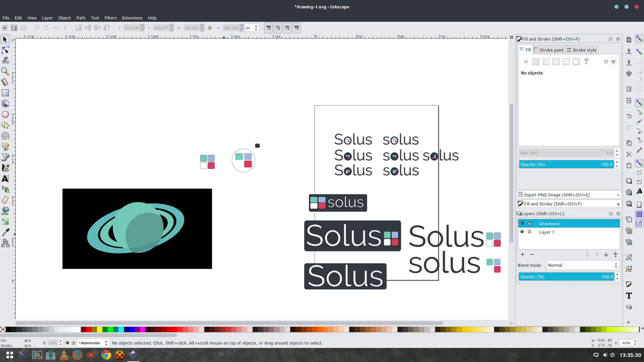The height and width of the screenshot is (362, 644).
Task: Toggle width height ratio lock
Action: pos(210,28)
